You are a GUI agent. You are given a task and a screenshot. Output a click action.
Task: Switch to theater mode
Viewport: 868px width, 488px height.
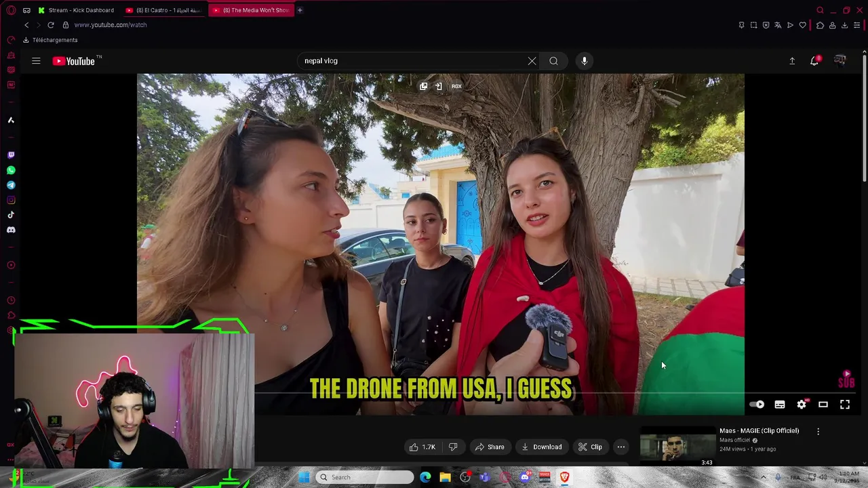point(823,405)
